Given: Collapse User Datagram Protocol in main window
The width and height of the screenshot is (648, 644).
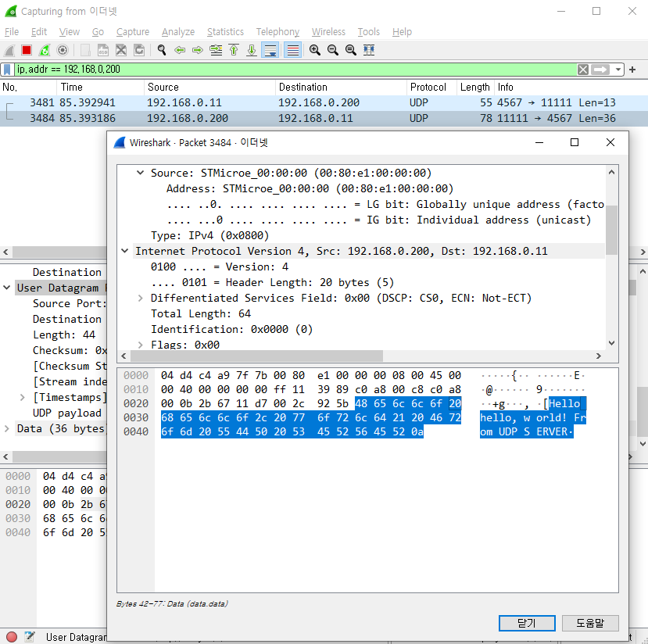Looking at the screenshot, I should pos(6,288).
